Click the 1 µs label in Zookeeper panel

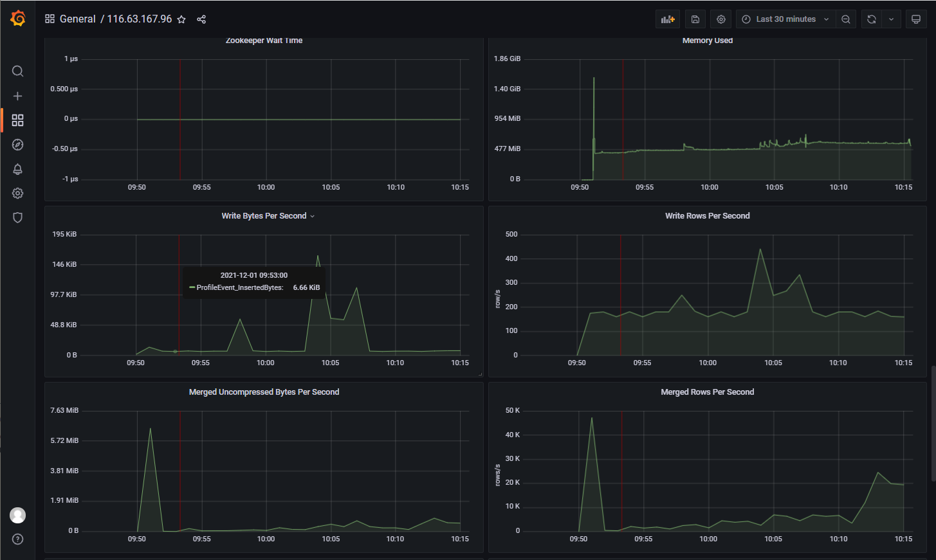(71, 59)
